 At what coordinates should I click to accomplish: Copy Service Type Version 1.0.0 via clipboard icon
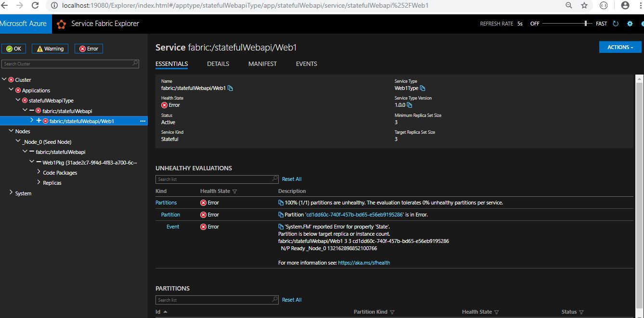pos(410,105)
